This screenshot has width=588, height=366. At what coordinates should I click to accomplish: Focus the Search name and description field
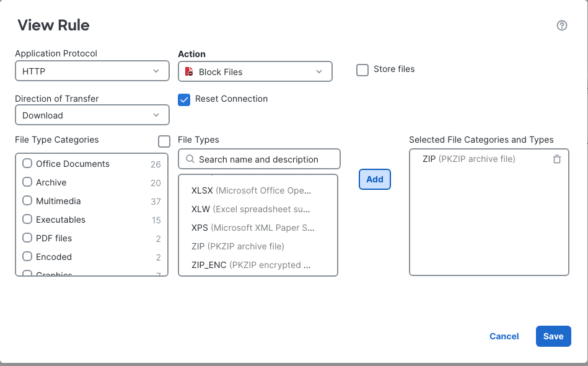click(x=259, y=159)
